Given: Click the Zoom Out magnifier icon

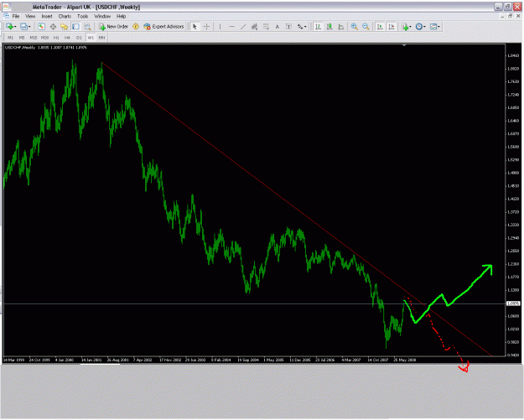Looking at the screenshot, I should click(366, 27).
